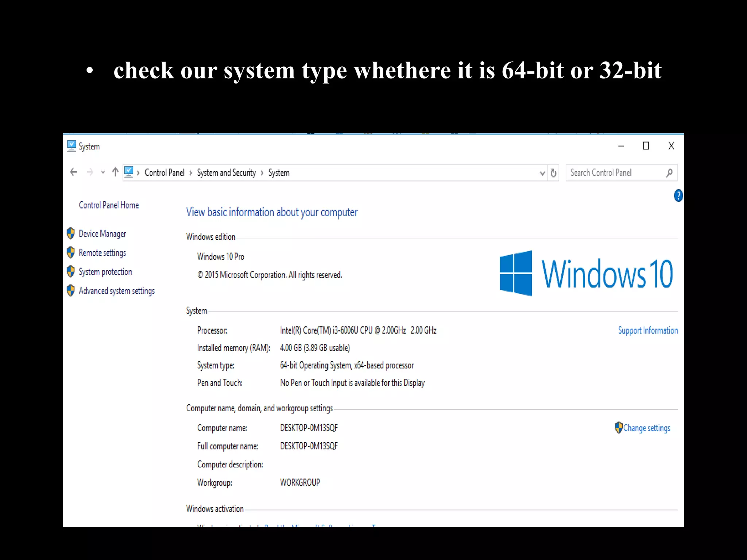Click shield icon next to Change settings

(619, 428)
